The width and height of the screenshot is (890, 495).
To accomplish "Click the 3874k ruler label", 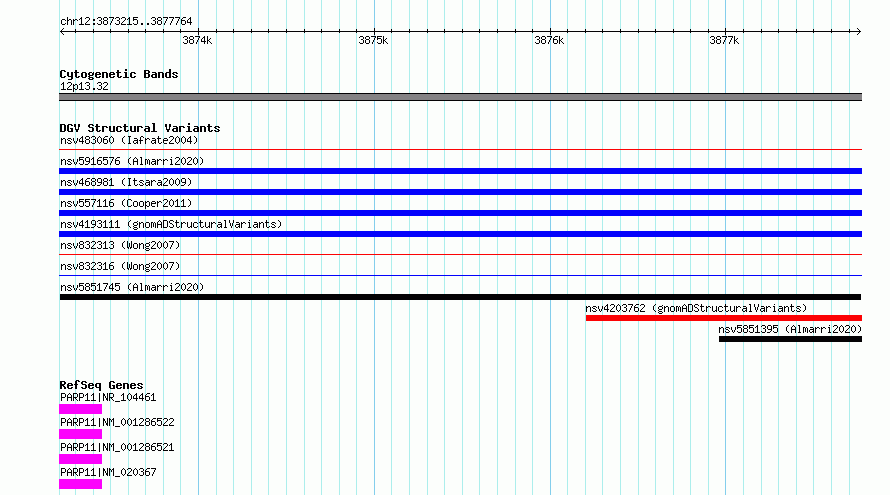I will [197, 40].
